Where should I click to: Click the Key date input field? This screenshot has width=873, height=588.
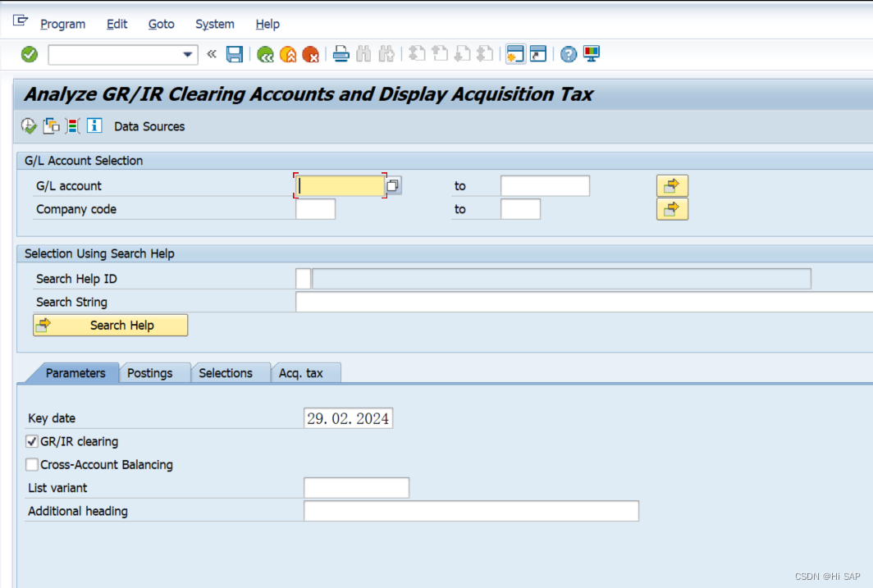point(347,417)
